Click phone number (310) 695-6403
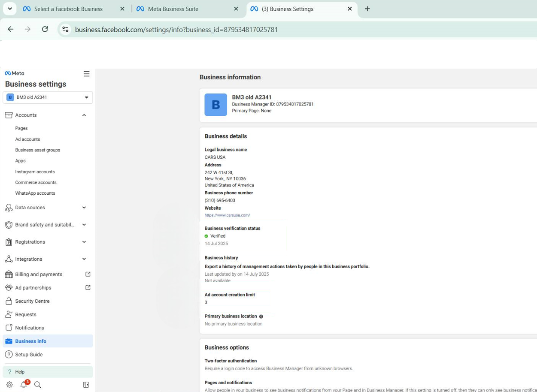 click(x=220, y=200)
